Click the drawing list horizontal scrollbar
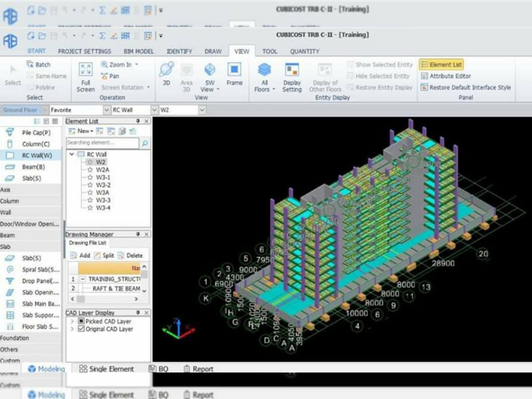The image size is (532, 399). click(x=104, y=299)
